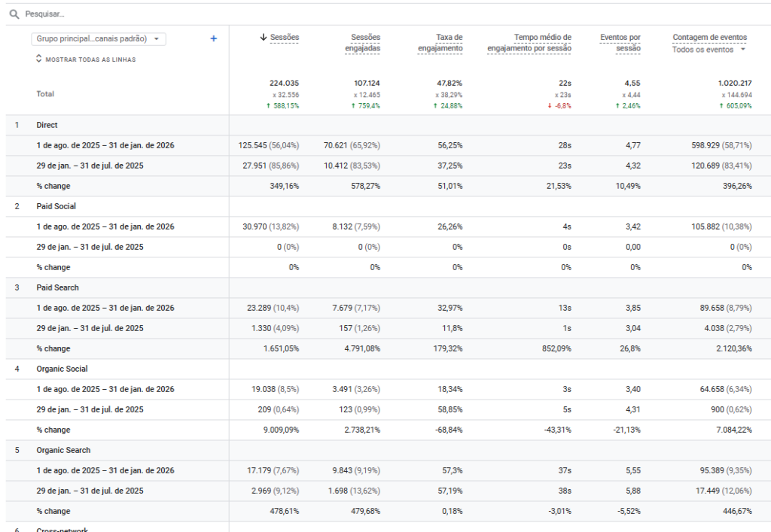Click the descending arrow next to Sessões
771x532 pixels.
tap(264, 38)
